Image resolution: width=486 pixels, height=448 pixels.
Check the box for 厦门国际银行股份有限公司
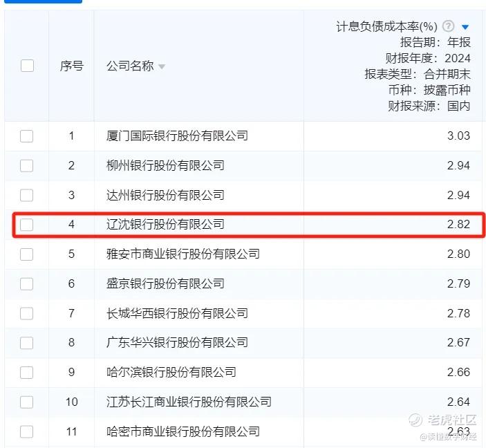tap(27, 136)
